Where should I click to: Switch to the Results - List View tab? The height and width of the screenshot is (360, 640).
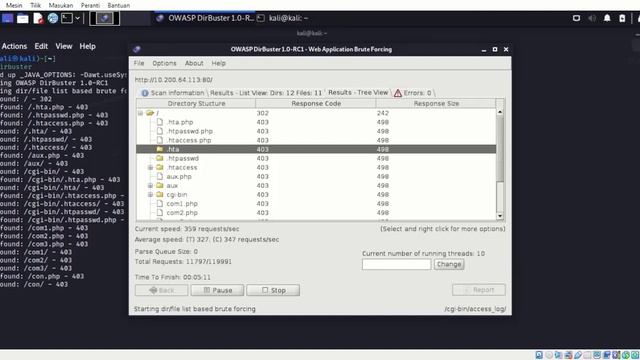coord(266,93)
